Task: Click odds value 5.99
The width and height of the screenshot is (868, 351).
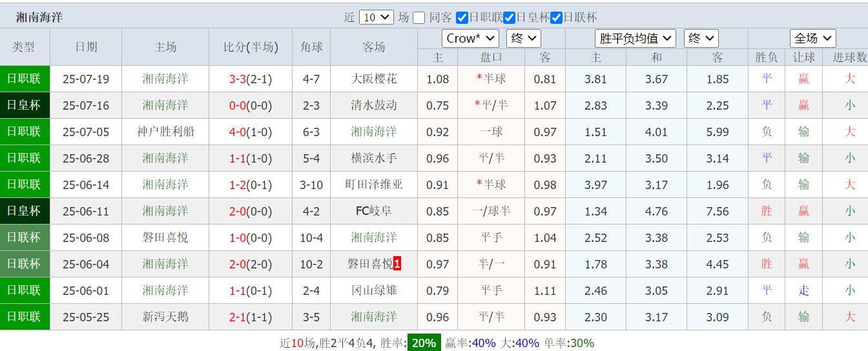Action: 718,132
